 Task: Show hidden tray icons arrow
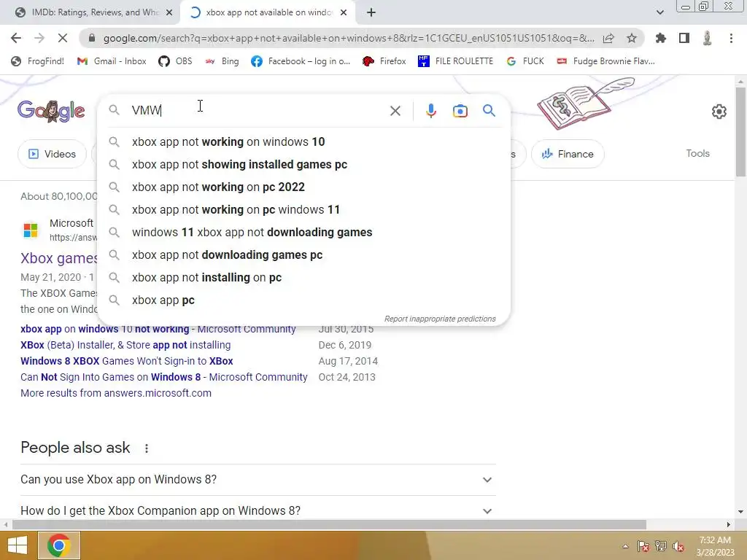click(x=625, y=546)
